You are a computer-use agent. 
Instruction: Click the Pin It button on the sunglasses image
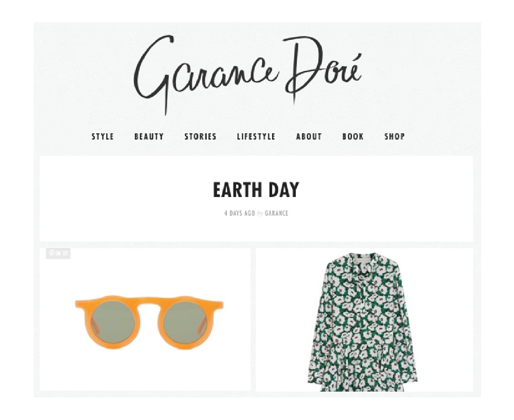tap(58, 253)
